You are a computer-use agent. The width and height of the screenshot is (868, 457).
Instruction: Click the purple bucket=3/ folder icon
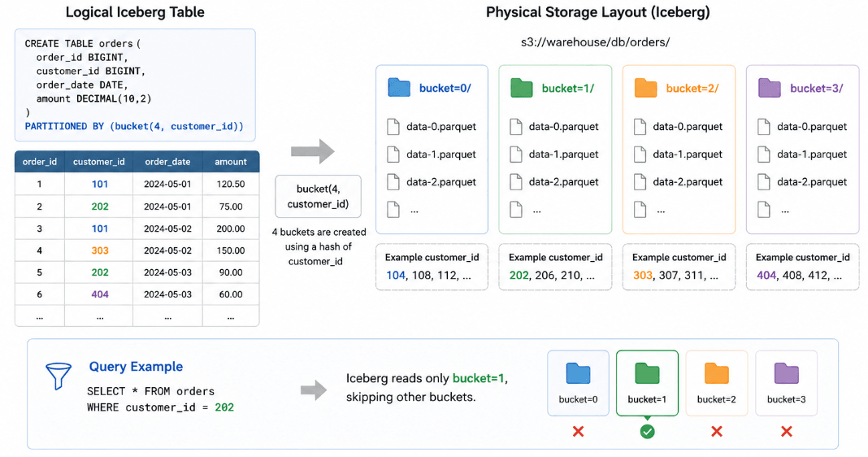(x=770, y=88)
